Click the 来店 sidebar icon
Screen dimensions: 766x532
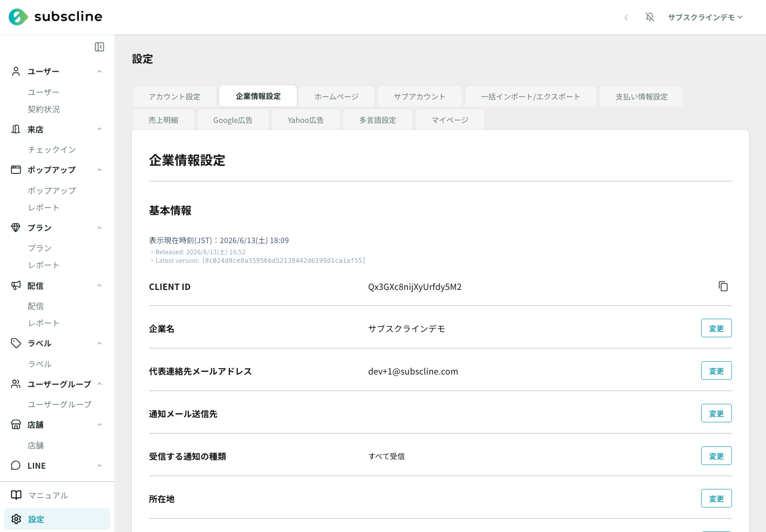point(16,129)
